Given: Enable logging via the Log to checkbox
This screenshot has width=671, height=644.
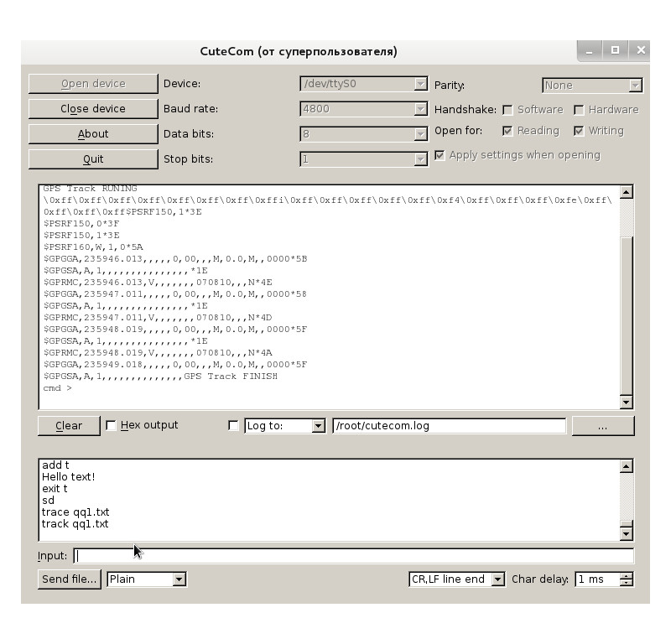Looking at the screenshot, I should pyautogui.click(x=233, y=425).
